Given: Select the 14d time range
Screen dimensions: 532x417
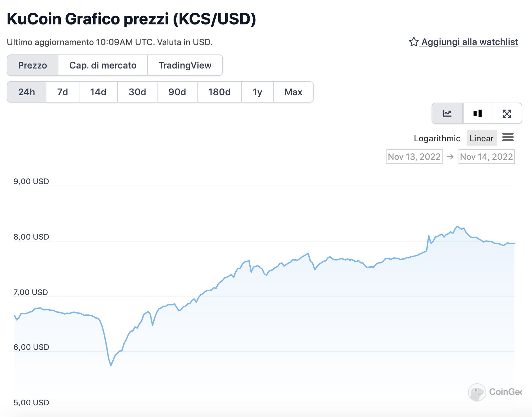Looking at the screenshot, I should tap(98, 92).
